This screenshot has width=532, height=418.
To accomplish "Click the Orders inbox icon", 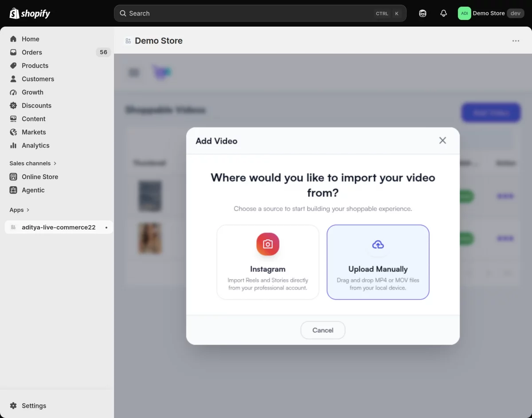I will (13, 52).
